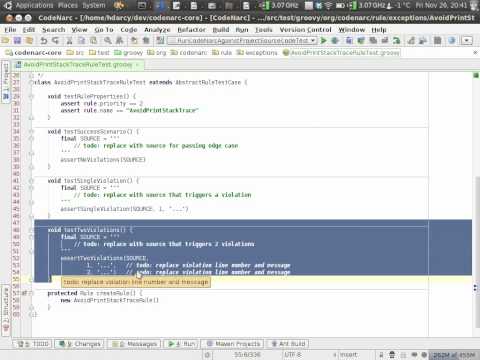This screenshot has height=360, width=480.
Task: Click the Synchronize toolbar icon
Action: 29,41
